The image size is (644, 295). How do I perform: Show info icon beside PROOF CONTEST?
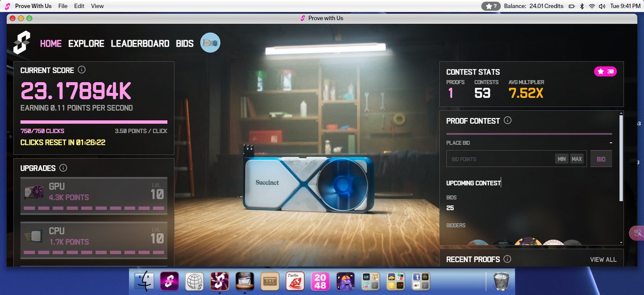(508, 121)
